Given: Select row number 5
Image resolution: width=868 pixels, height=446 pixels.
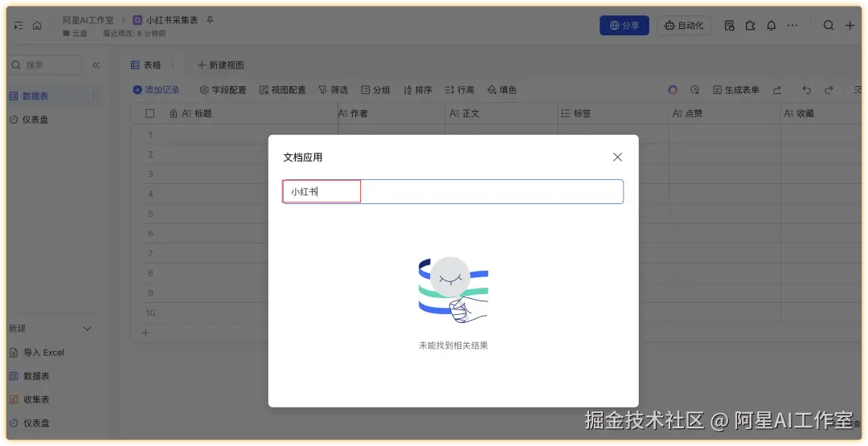Looking at the screenshot, I should (150, 214).
